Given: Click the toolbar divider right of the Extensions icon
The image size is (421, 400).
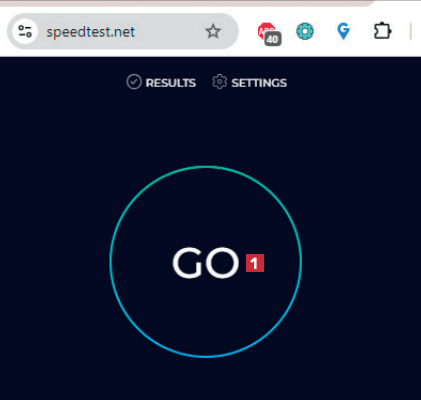Looking at the screenshot, I should pos(411,31).
